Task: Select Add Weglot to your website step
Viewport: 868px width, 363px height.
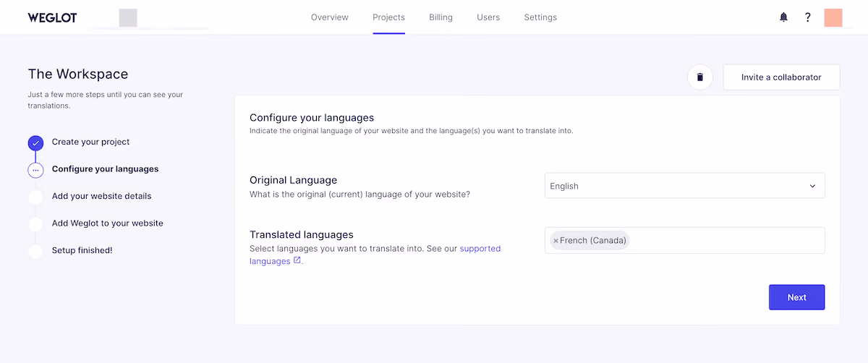Action: click(108, 223)
